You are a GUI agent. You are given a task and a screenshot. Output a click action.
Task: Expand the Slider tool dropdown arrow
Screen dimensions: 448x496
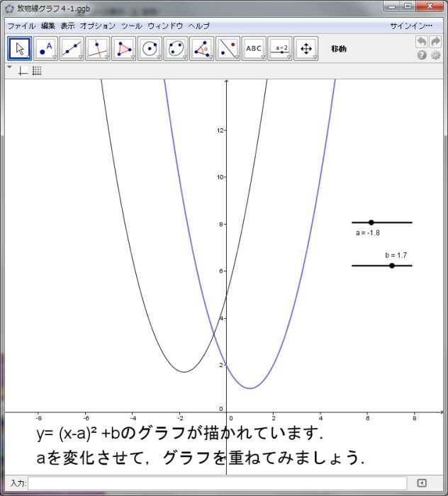pyautogui.click(x=289, y=57)
